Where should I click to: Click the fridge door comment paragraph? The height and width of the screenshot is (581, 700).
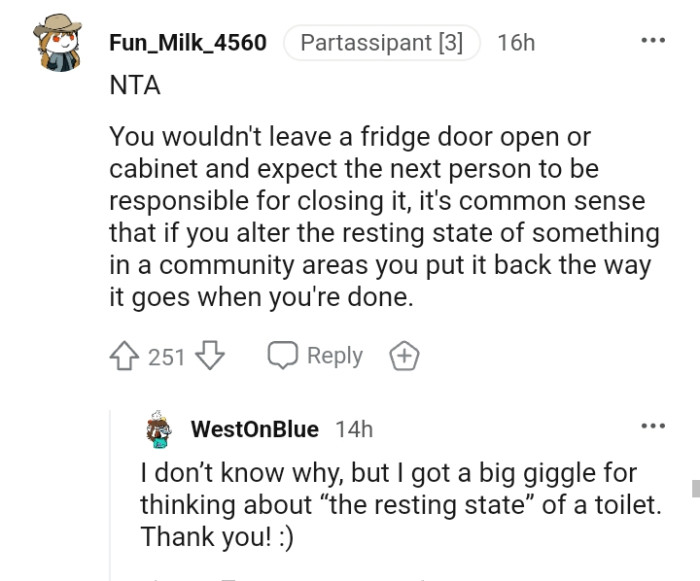(x=385, y=216)
